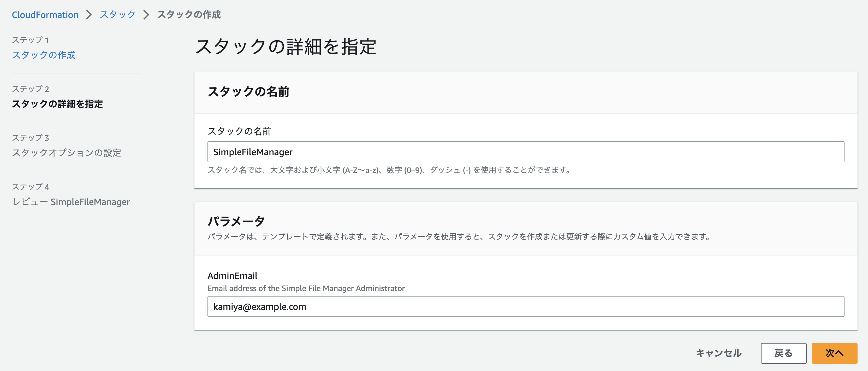The width and height of the screenshot is (868, 371).
Task: Click the orange 次へ button
Action: pyautogui.click(x=834, y=353)
